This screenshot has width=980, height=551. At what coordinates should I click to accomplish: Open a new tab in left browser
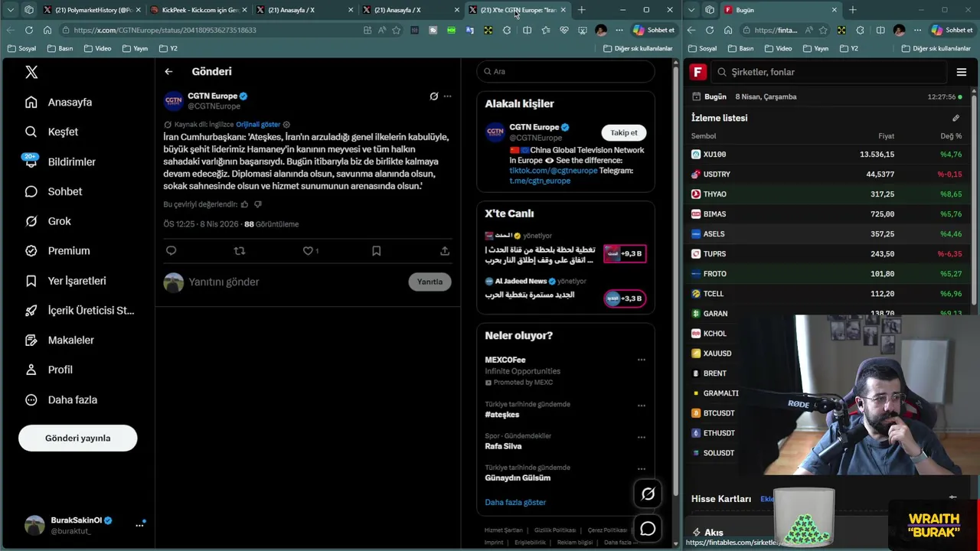pos(581,10)
